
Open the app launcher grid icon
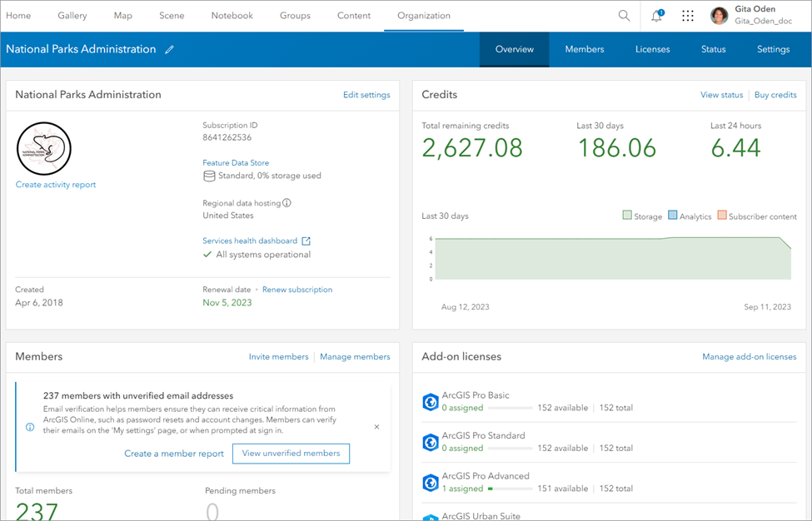pos(688,16)
